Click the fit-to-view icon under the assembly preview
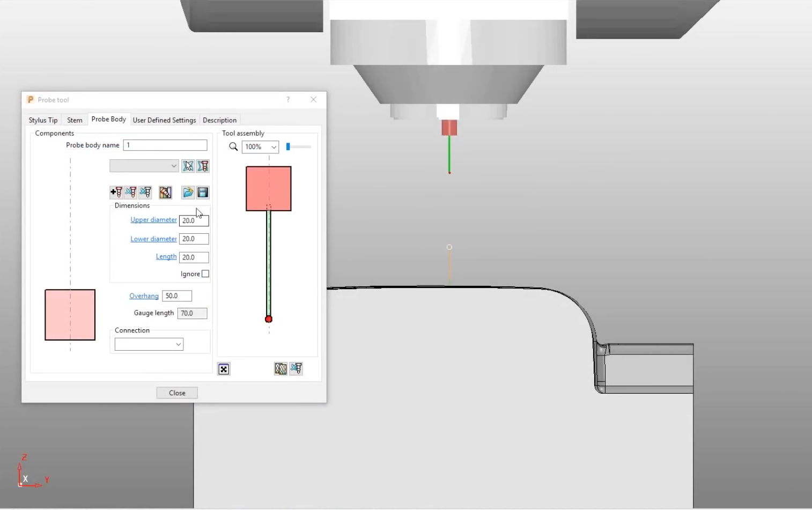Image resolution: width=812 pixels, height=510 pixels. [x=224, y=369]
